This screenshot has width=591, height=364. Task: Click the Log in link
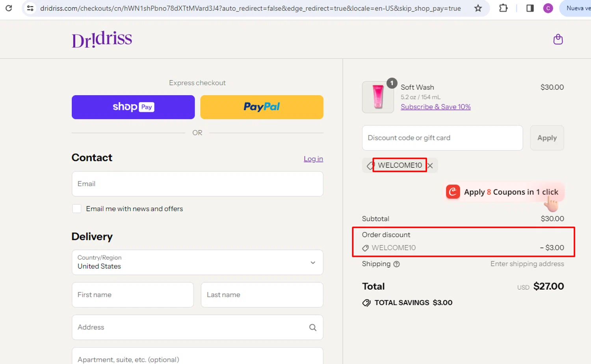click(x=313, y=159)
